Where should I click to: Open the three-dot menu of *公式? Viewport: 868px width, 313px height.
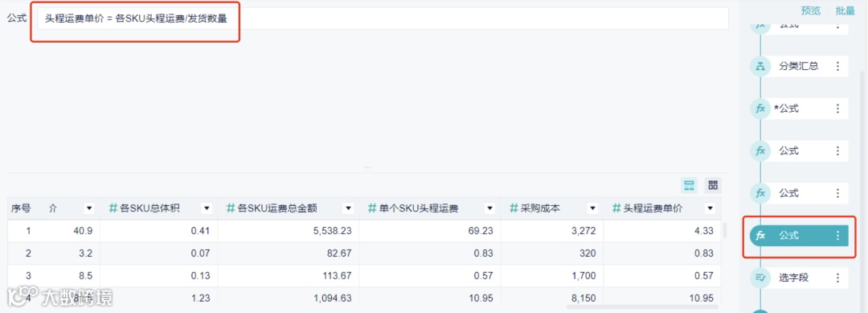click(837, 109)
